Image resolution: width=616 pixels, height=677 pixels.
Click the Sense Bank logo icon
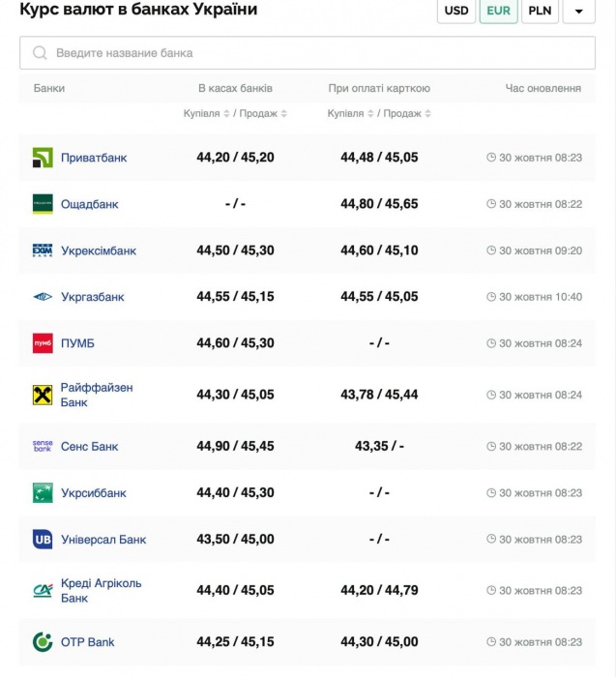(x=43, y=446)
